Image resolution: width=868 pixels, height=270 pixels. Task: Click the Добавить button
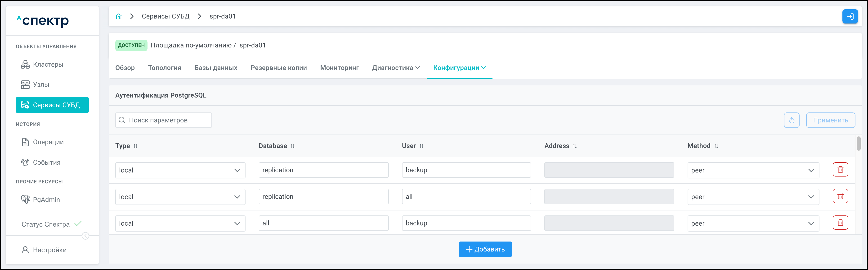(485, 249)
